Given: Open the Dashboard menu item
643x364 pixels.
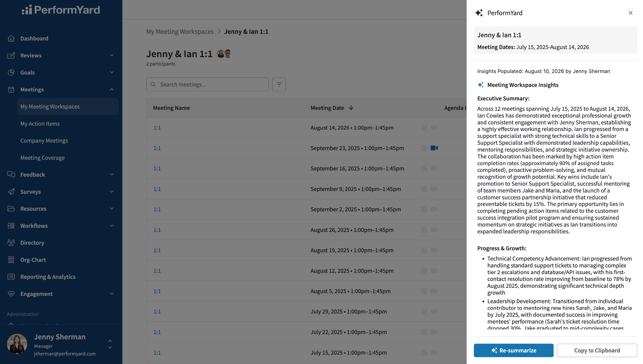Looking at the screenshot, I should tap(34, 38).
